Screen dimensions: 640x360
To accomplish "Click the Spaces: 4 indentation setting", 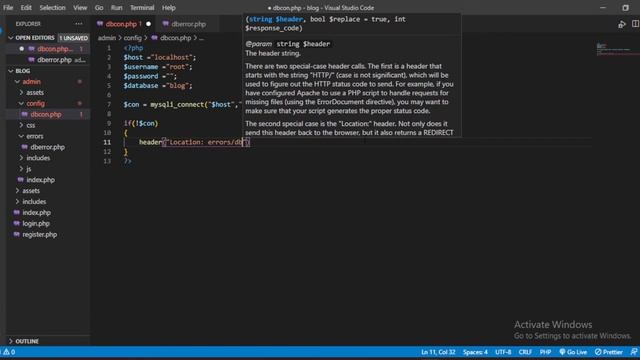I will tap(475, 352).
